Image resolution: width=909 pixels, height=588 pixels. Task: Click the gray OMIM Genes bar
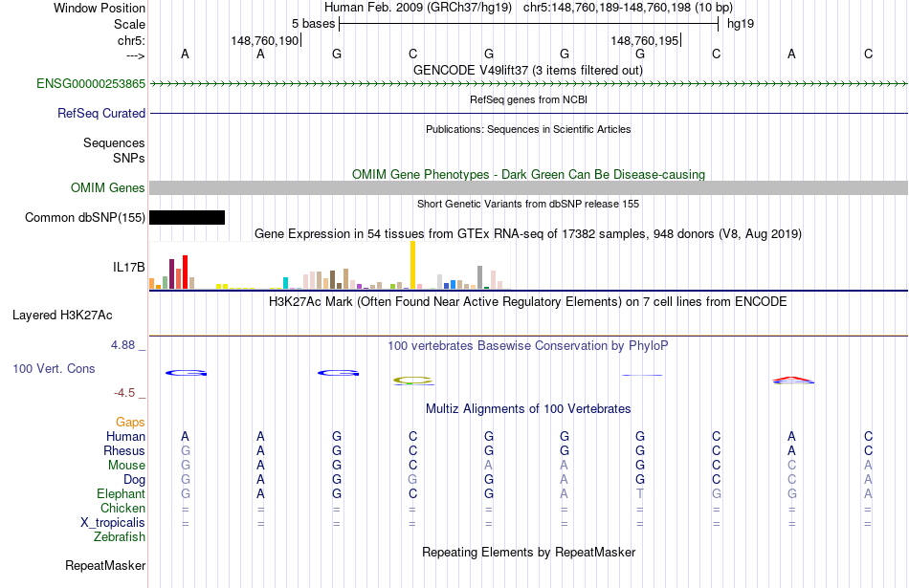(528, 187)
